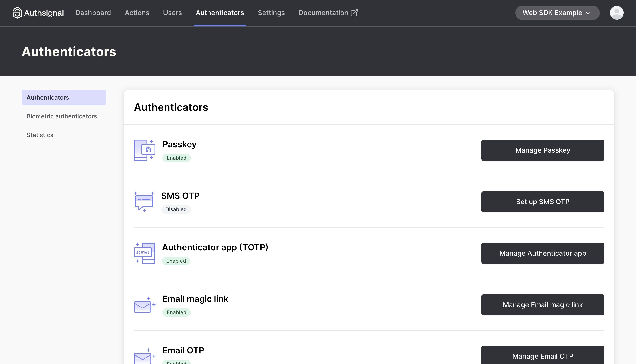
Task: Click the Authenticators card heading
Action: point(171,107)
